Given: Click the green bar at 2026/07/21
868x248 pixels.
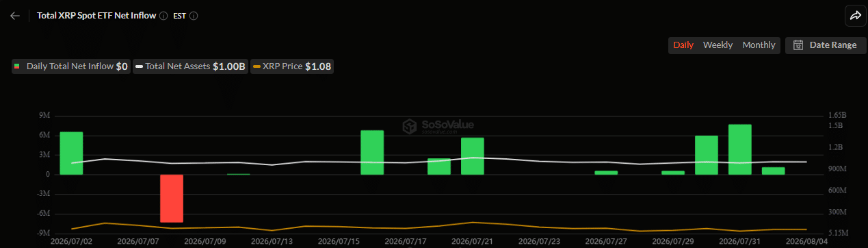Looking at the screenshot, I should (473, 156).
